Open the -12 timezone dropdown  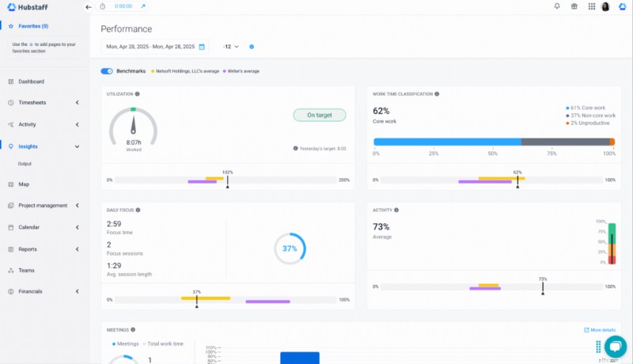coord(230,47)
